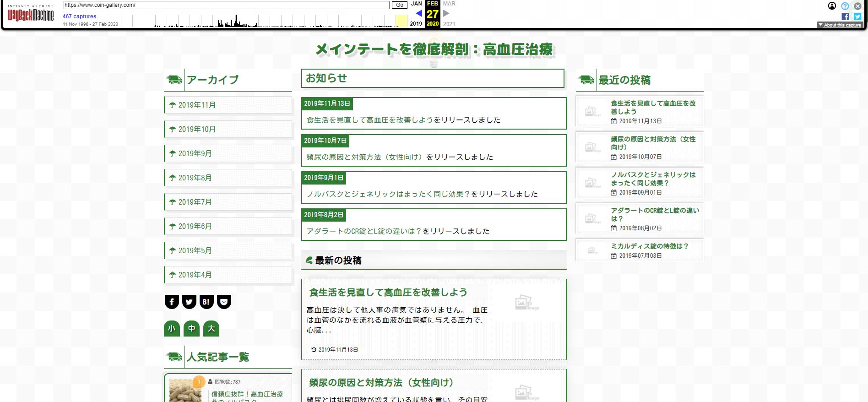Viewport: 868px width, 402px height.
Task: Expand the About this capture panel
Action: tap(840, 25)
